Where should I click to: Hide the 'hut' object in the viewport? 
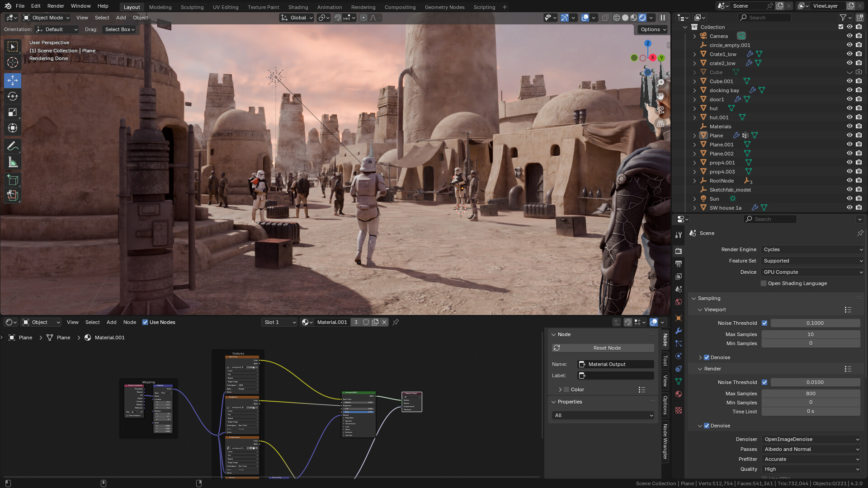(849, 108)
